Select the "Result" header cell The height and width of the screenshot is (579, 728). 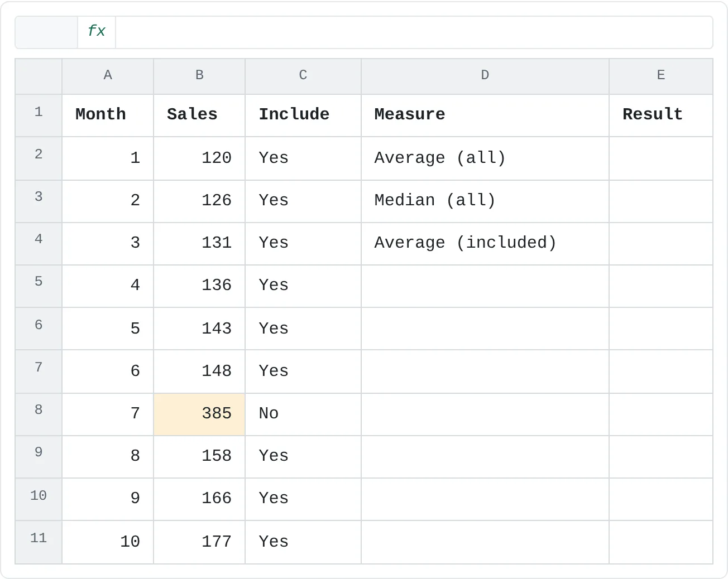[661, 115]
